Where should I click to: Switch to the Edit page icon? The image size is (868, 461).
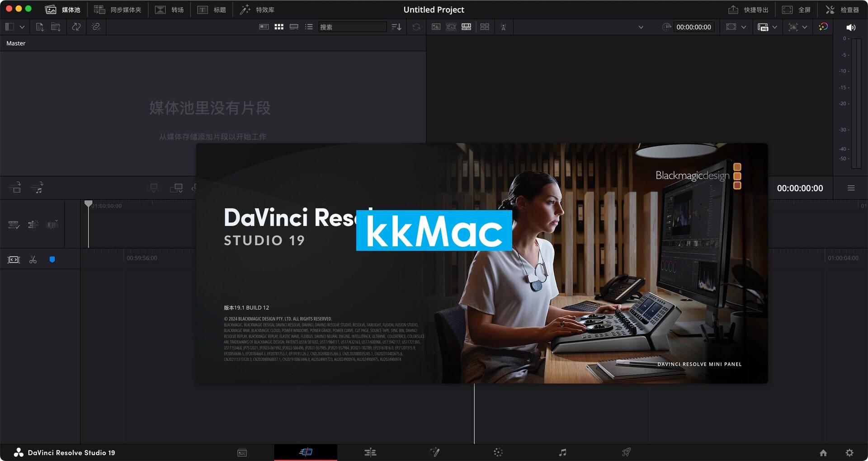tap(370, 452)
